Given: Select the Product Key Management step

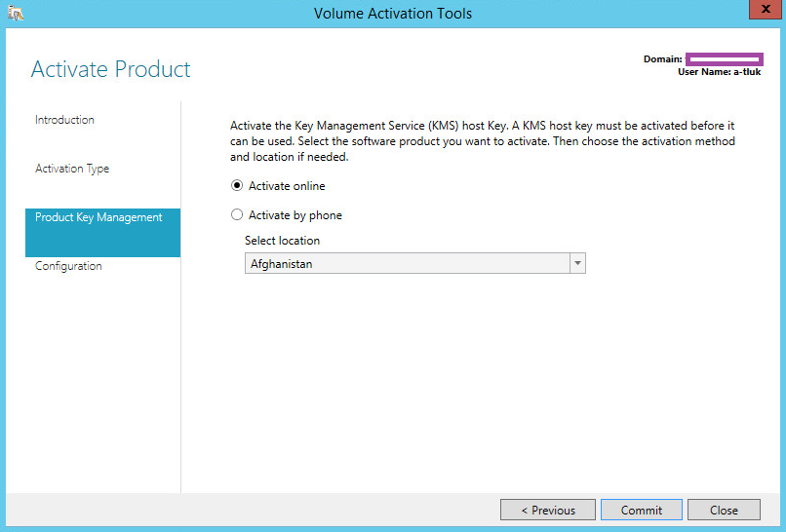Looking at the screenshot, I should (98, 217).
